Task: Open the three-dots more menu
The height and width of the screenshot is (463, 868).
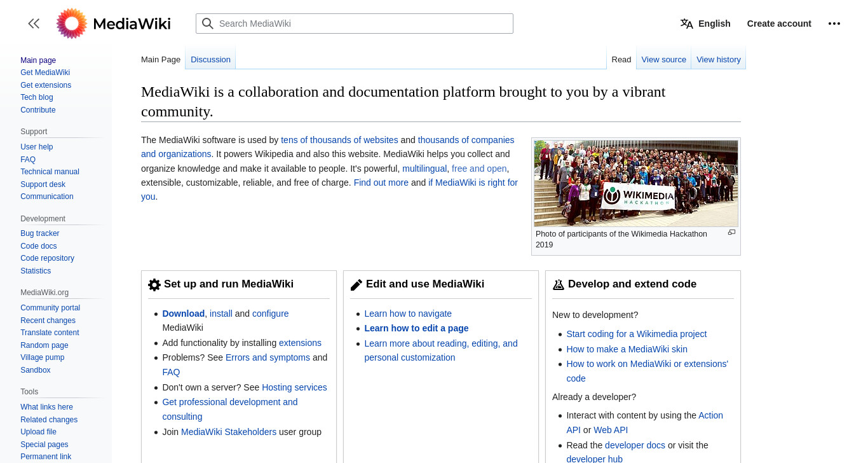Action: pyautogui.click(x=834, y=24)
